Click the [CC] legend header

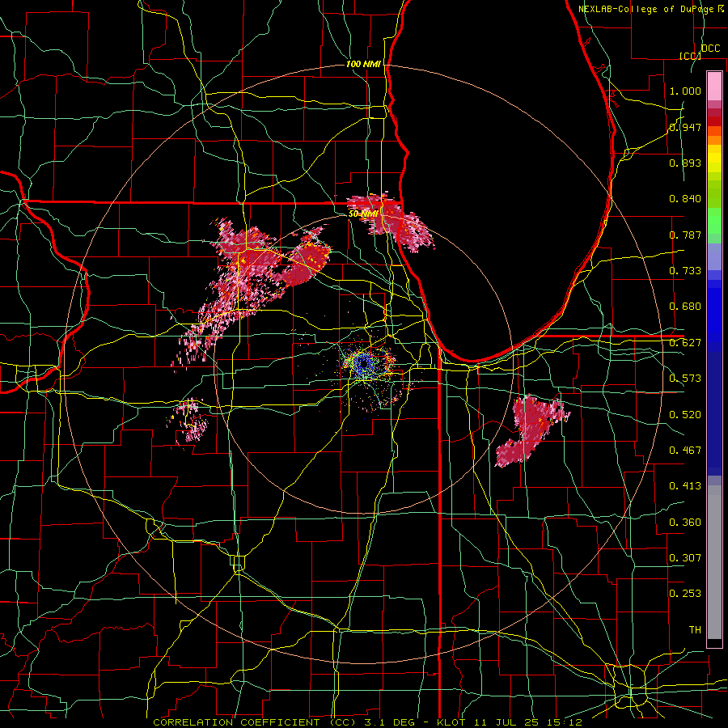click(691, 56)
